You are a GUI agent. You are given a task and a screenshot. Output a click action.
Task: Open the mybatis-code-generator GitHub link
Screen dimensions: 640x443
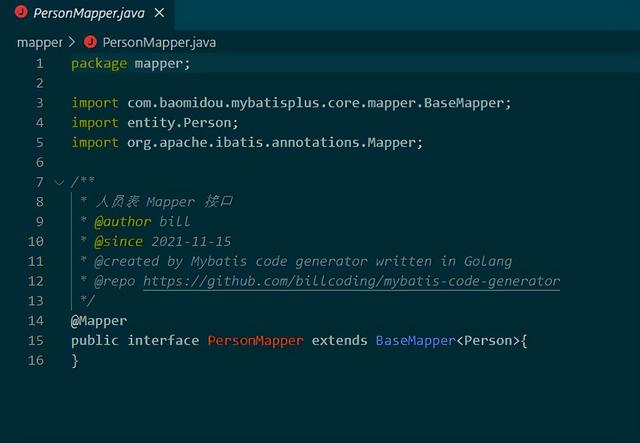point(351,281)
